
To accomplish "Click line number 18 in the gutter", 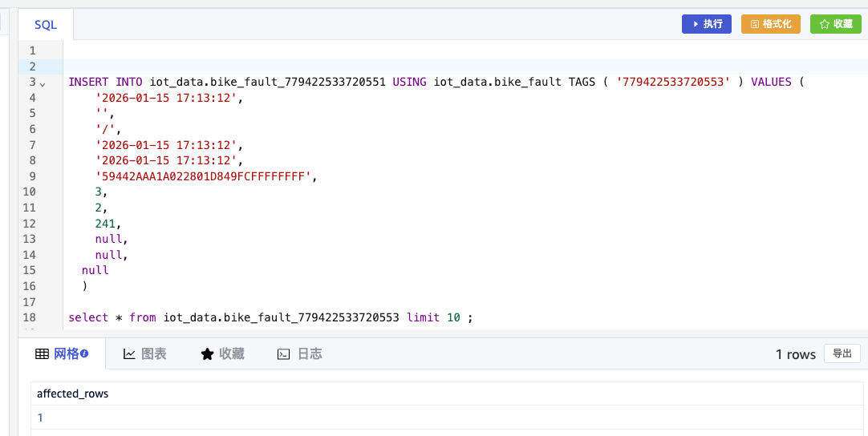I will point(30,317).
